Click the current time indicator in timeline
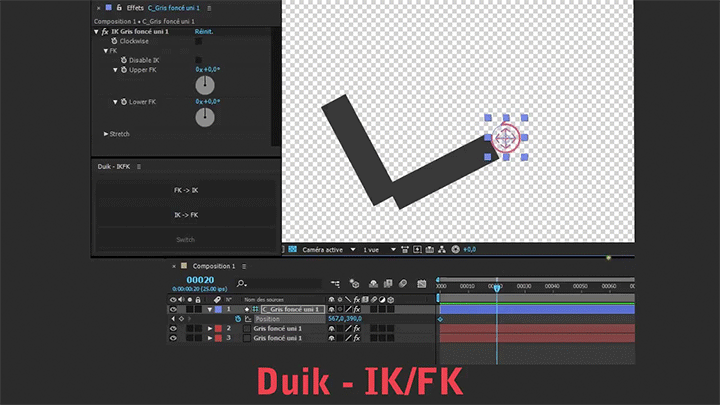This screenshot has width=720, height=405. coord(497,288)
